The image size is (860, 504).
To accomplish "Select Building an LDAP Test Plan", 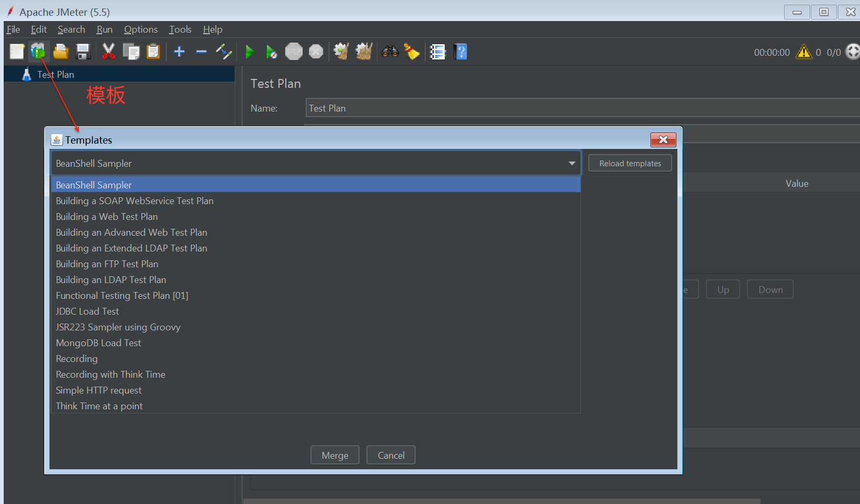I will click(x=316, y=279).
